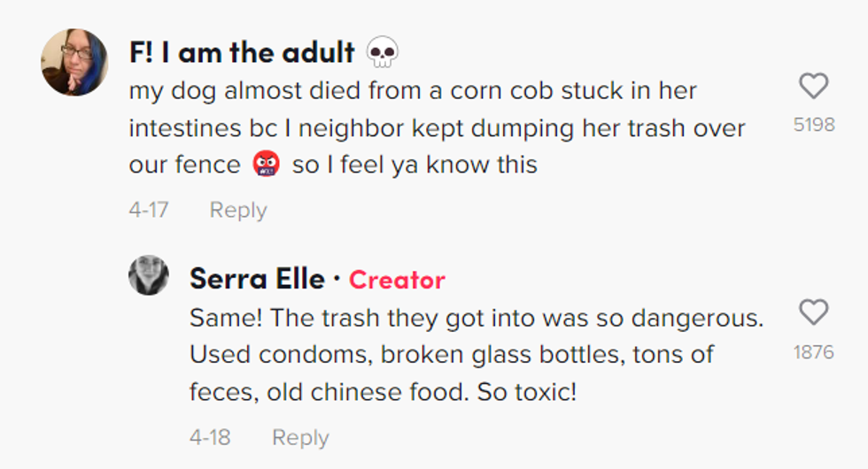The height and width of the screenshot is (469, 868).
Task: Click the skull emoji beside the username
Action: pos(382,53)
